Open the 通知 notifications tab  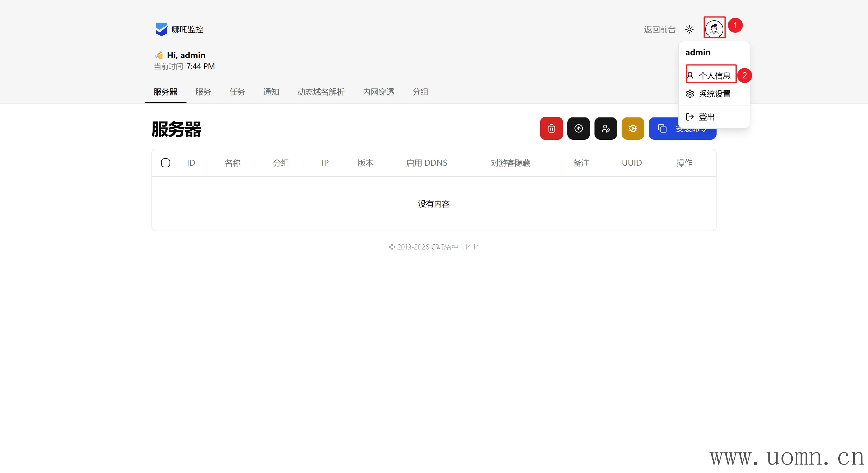point(271,92)
